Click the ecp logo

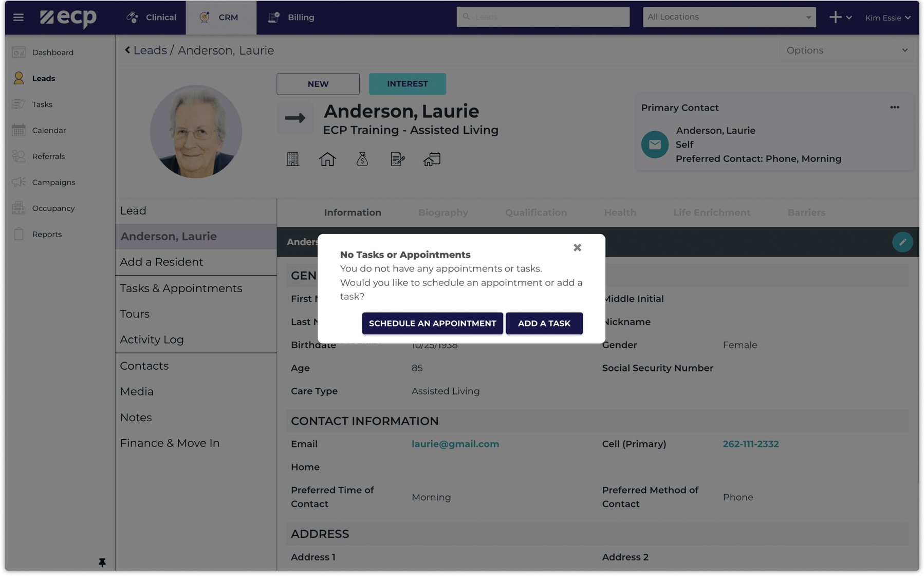point(68,17)
